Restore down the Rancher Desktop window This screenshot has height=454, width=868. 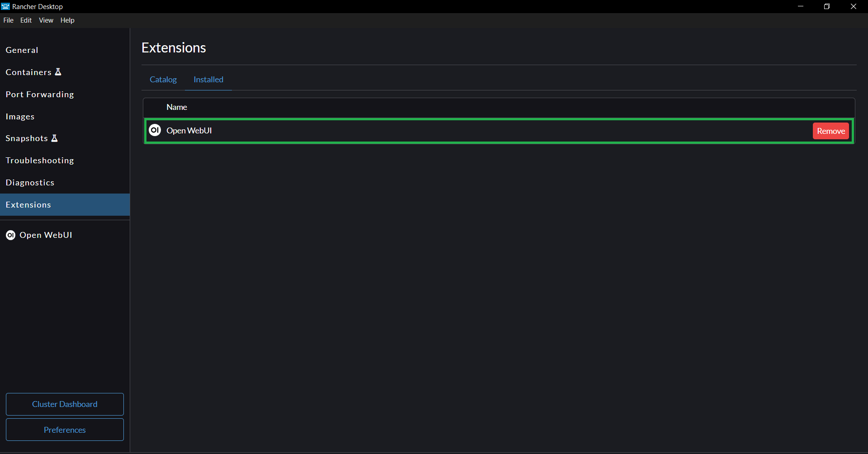tap(827, 6)
